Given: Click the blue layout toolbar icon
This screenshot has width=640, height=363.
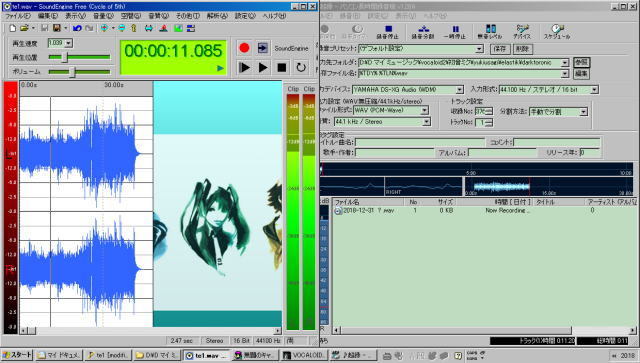Looking at the screenshot, I should pos(191,28).
